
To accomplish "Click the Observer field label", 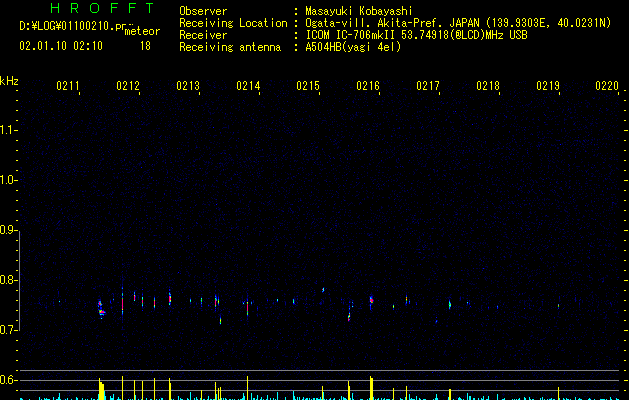I will tap(203, 11).
